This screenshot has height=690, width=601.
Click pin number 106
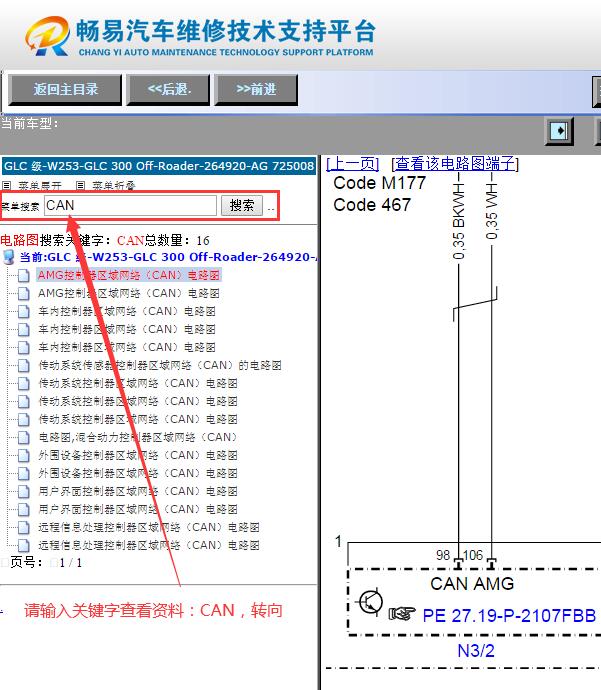pyautogui.click(x=473, y=555)
